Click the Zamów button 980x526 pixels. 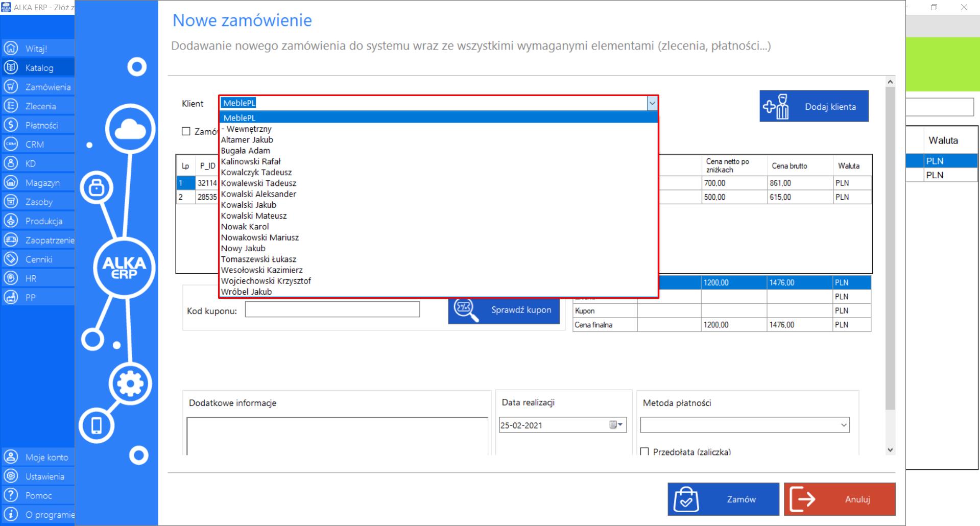pyautogui.click(x=723, y=499)
